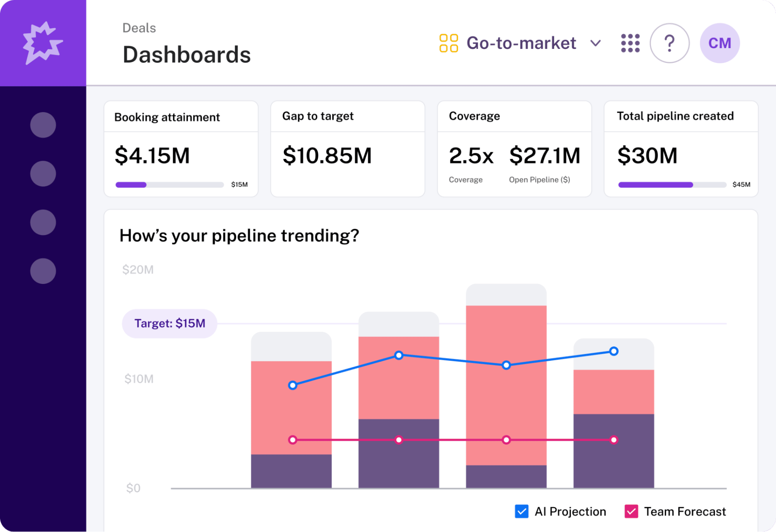Image resolution: width=776 pixels, height=532 pixels.
Task: Select the second sidebar navigation icon
Action: (43, 174)
